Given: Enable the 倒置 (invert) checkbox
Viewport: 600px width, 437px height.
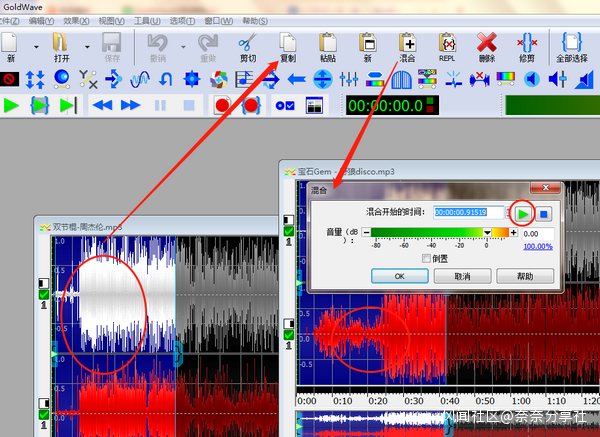Looking at the screenshot, I should (427, 258).
